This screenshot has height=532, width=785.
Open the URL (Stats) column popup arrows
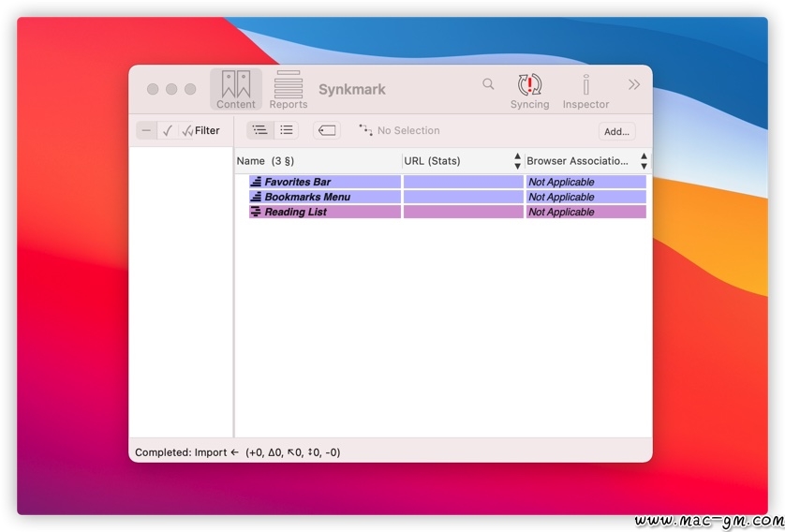coord(517,161)
